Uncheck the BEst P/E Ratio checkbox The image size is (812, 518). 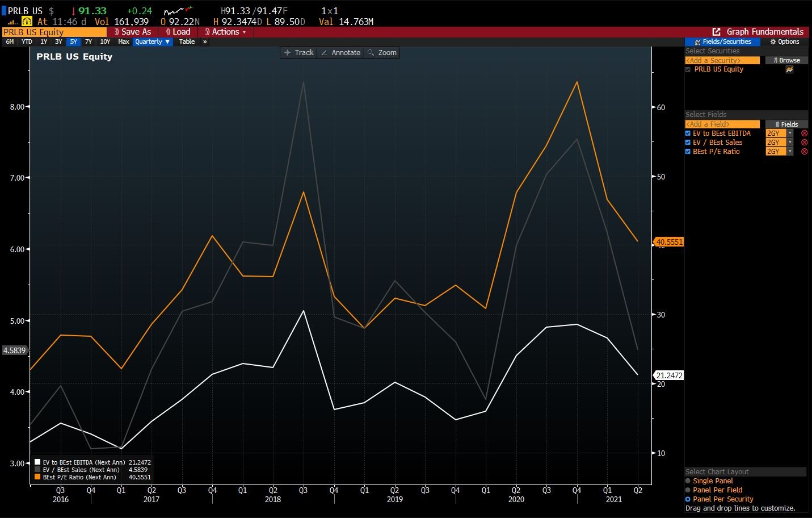pyautogui.click(x=688, y=152)
